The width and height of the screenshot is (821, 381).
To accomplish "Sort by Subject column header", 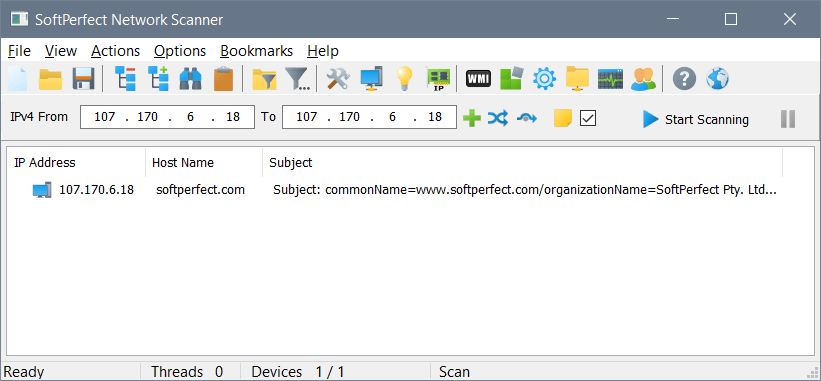I will (x=523, y=162).
